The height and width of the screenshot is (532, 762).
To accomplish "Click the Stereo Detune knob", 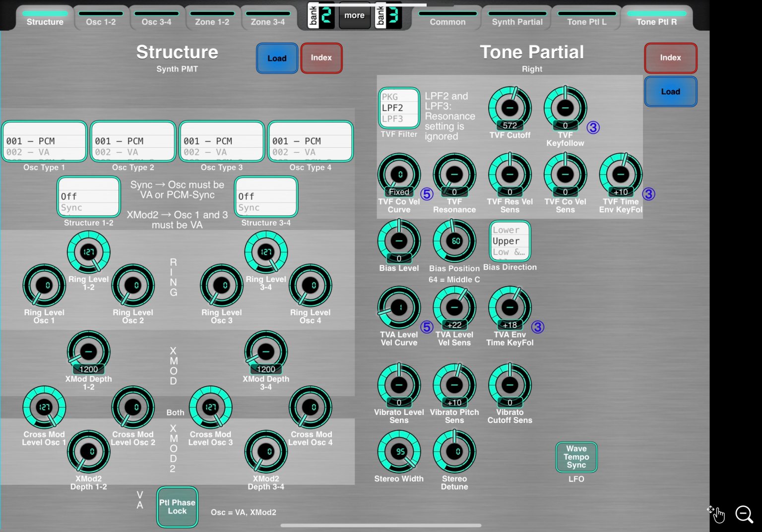I will tap(454, 452).
